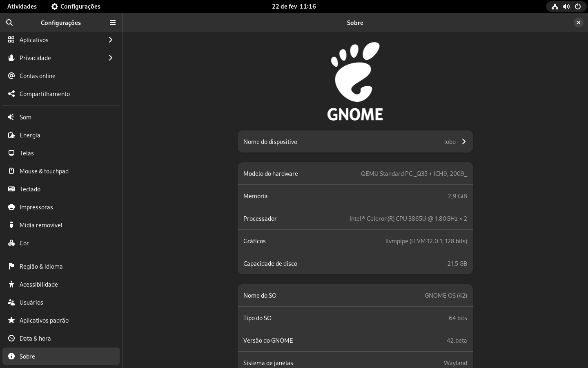Screen dimensions: 588x368
Task: Open Energia settings panel
Action: (61, 135)
